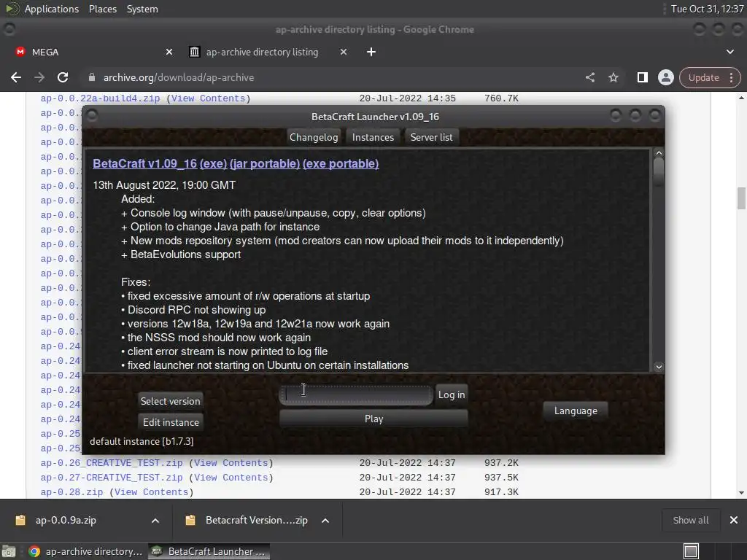Open ap-0.28.zip link
Viewport: 747px width, 560px height.
(x=71, y=492)
